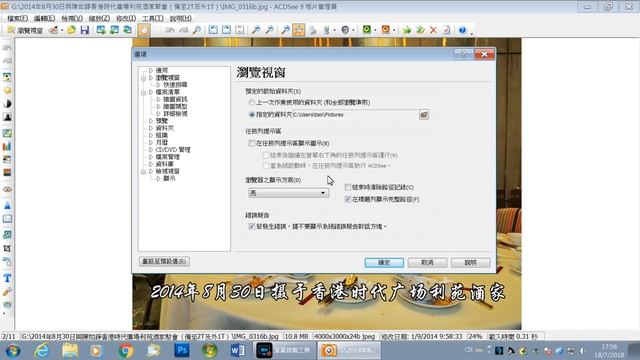Select 快速搜尋 in options tree

pyautogui.click(x=175, y=85)
